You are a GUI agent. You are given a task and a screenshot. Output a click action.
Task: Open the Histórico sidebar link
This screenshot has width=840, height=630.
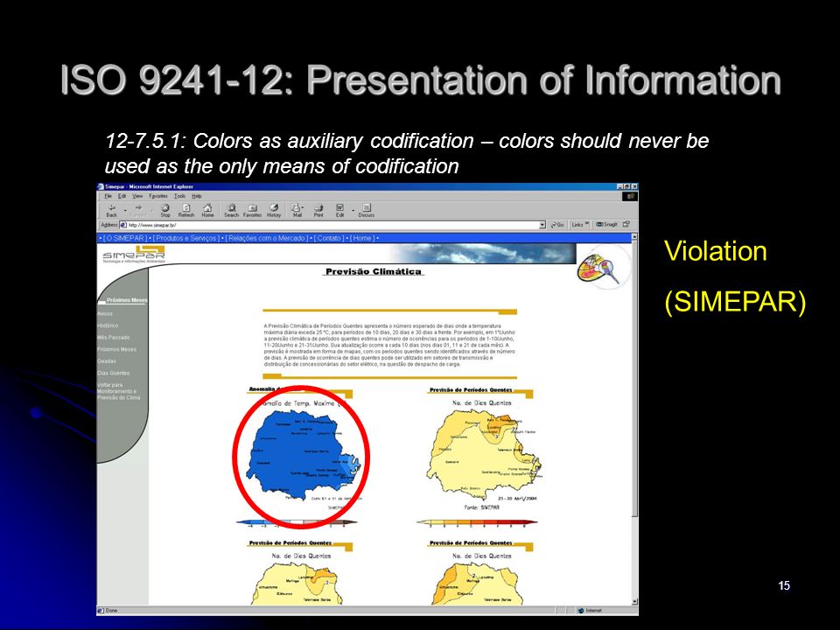coord(108,325)
